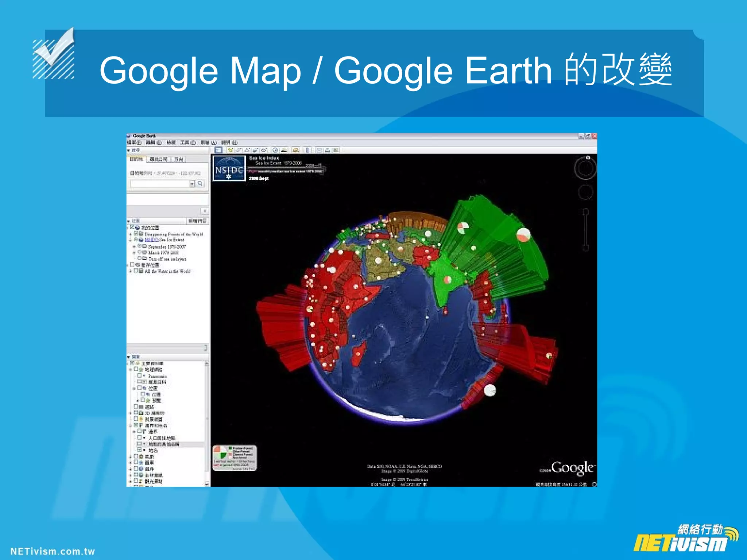Select the Add Path tool
The image size is (747, 560).
(247, 150)
